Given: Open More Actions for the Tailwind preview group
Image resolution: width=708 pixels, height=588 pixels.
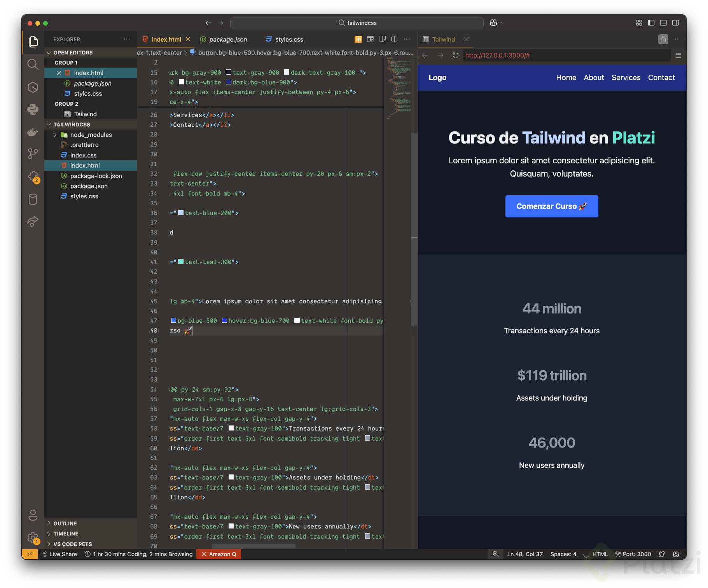Looking at the screenshot, I should click(676, 39).
